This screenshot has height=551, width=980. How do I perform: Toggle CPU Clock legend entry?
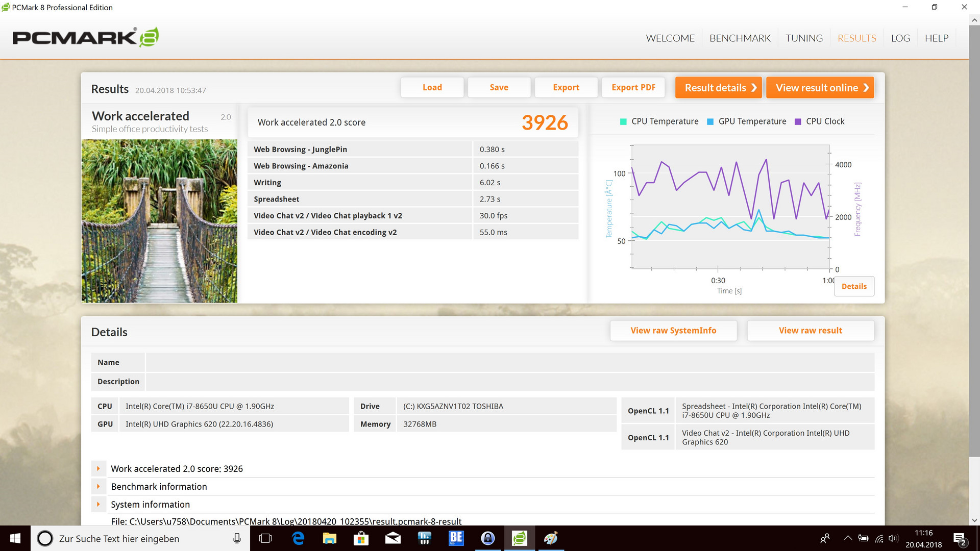click(x=820, y=121)
